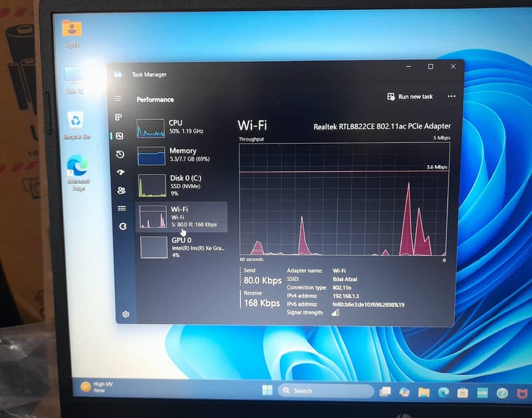This screenshot has width=532, height=418.
Task: Select the Performance page icon in sidebar
Action: [120, 136]
